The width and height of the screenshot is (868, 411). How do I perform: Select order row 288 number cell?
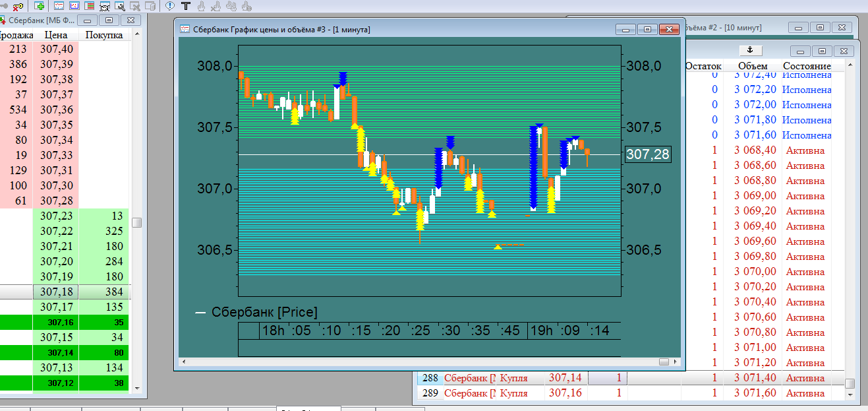click(x=429, y=378)
